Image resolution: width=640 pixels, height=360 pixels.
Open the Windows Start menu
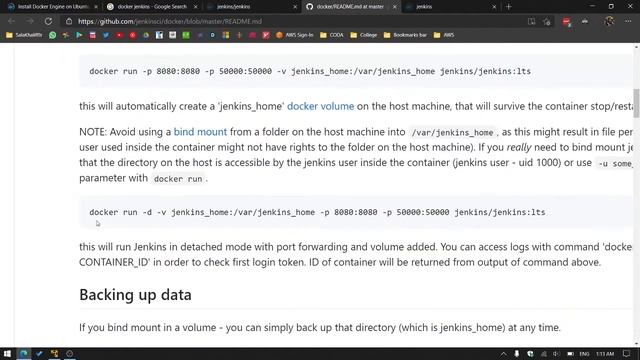[7, 353]
